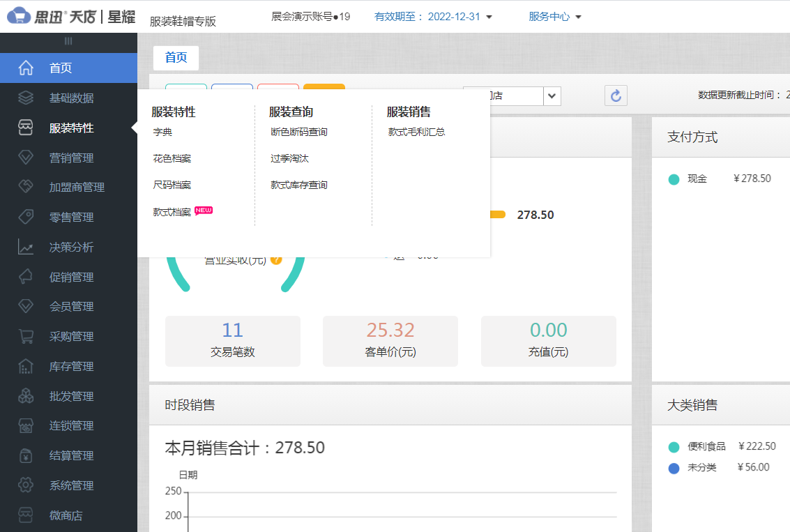Click the refresh data button
The height and width of the screenshot is (532, 790).
(616, 96)
